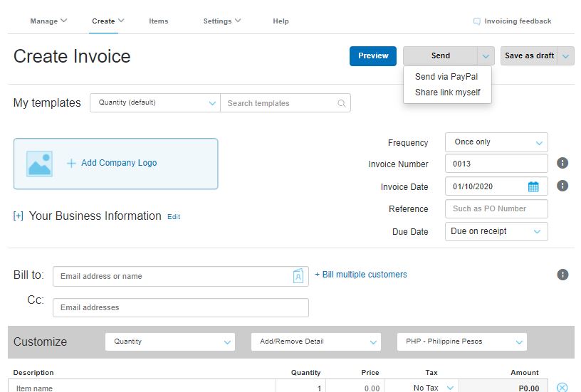Click the search magnifier in templates field

(x=342, y=103)
